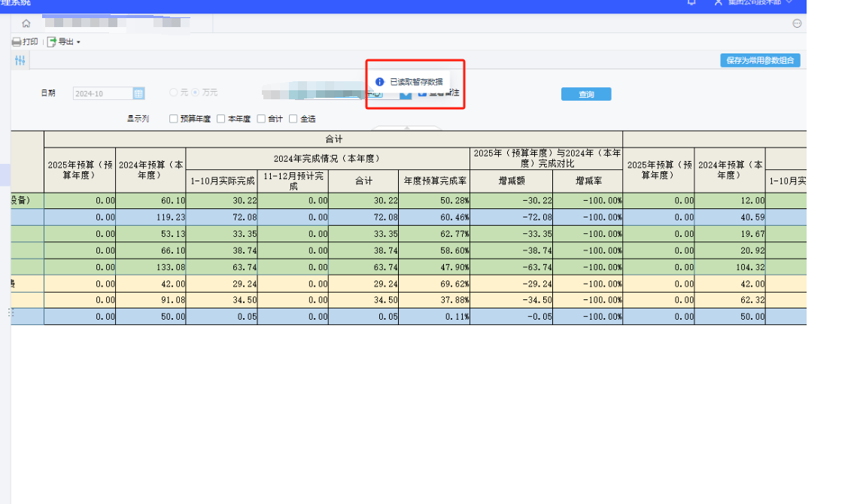Image resolution: width=851 pixels, height=504 pixels.
Task: Enable the 本年度 column checkbox
Action: click(x=221, y=119)
